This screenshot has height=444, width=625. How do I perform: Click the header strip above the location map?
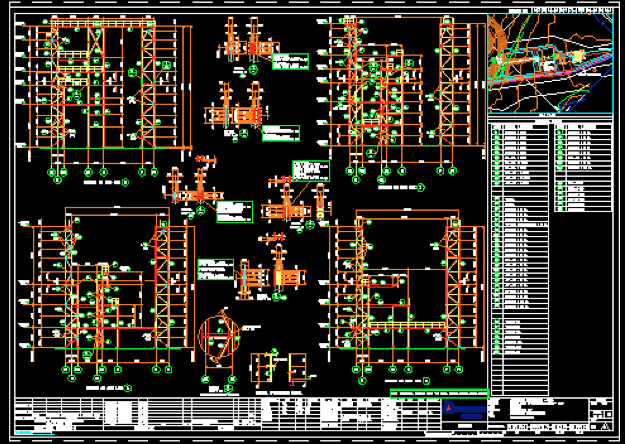(x=549, y=10)
